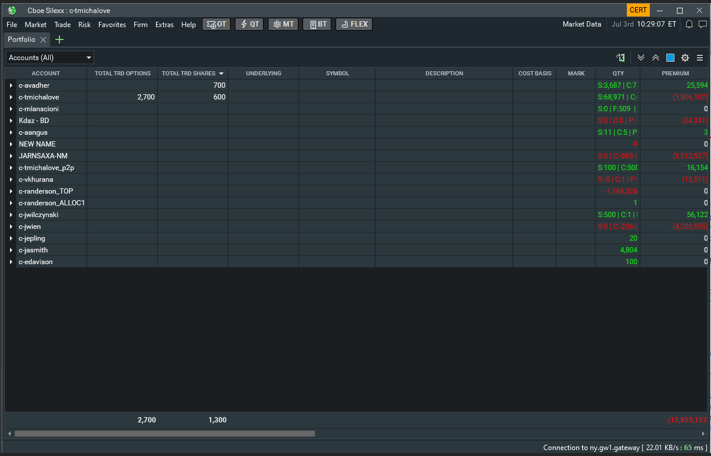The width and height of the screenshot is (711, 456).
Task: Expand the c-jasmith account row
Action: click(11, 250)
